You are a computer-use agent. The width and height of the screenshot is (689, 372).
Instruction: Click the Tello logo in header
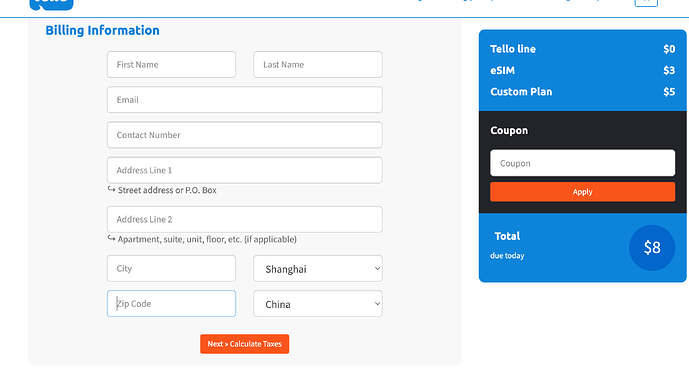[x=51, y=4]
